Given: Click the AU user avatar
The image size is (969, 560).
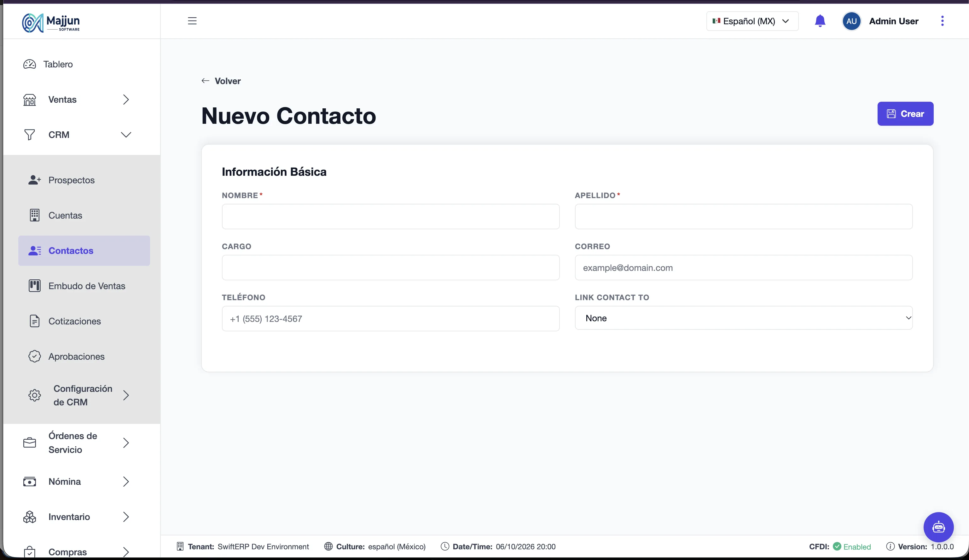Looking at the screenshot, I should pos(851,21).
